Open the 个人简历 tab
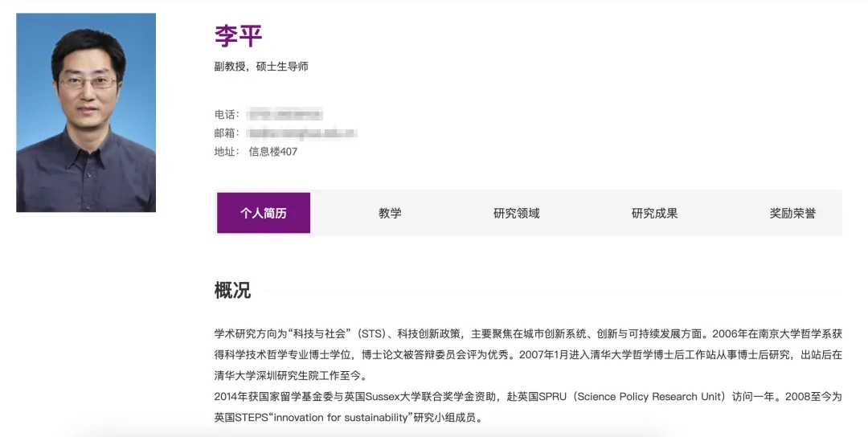Image resolution: width=868 pixels, height=437 pixels. pos(264,213)
